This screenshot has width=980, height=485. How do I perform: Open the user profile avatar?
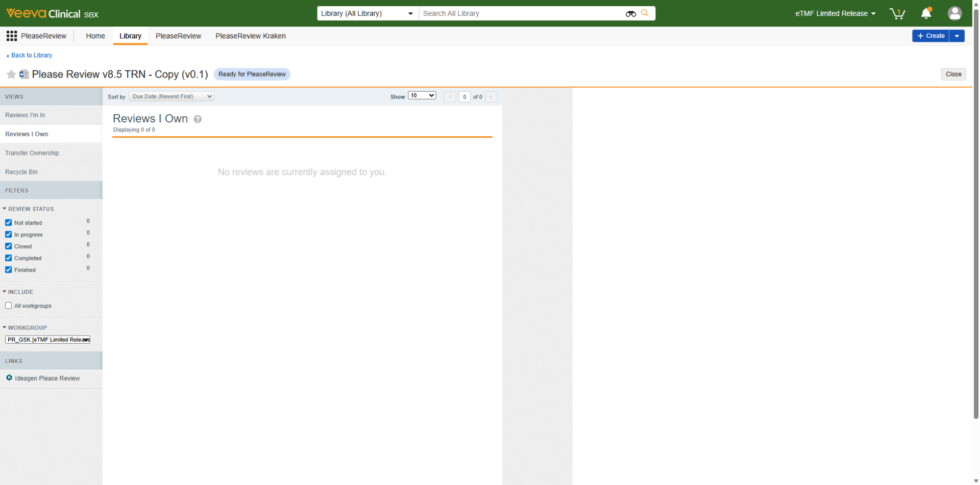(954, 13)
